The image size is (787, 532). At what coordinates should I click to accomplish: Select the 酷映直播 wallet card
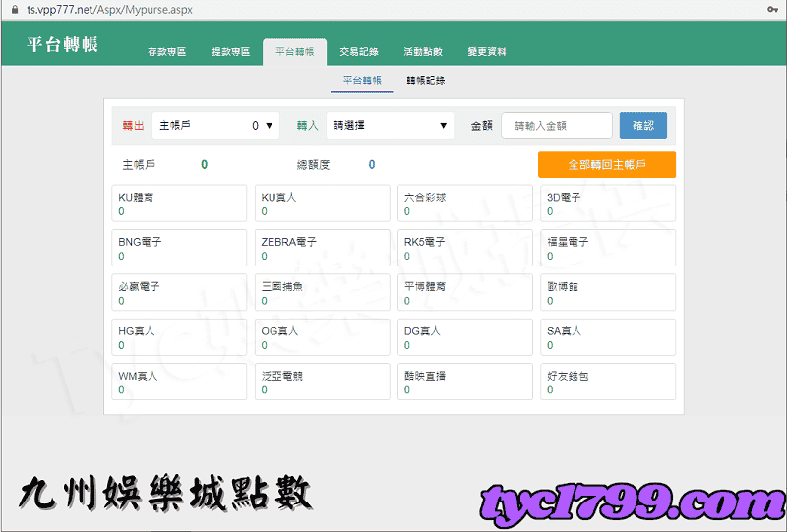coord(465,382)
